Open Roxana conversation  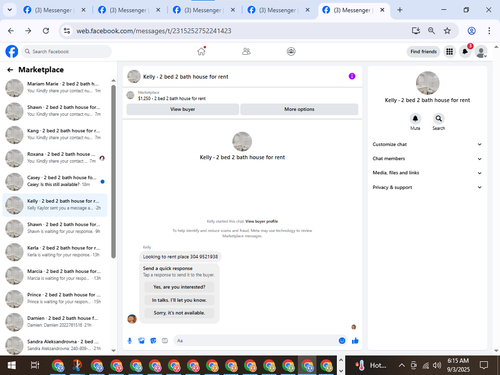[55, 158]
